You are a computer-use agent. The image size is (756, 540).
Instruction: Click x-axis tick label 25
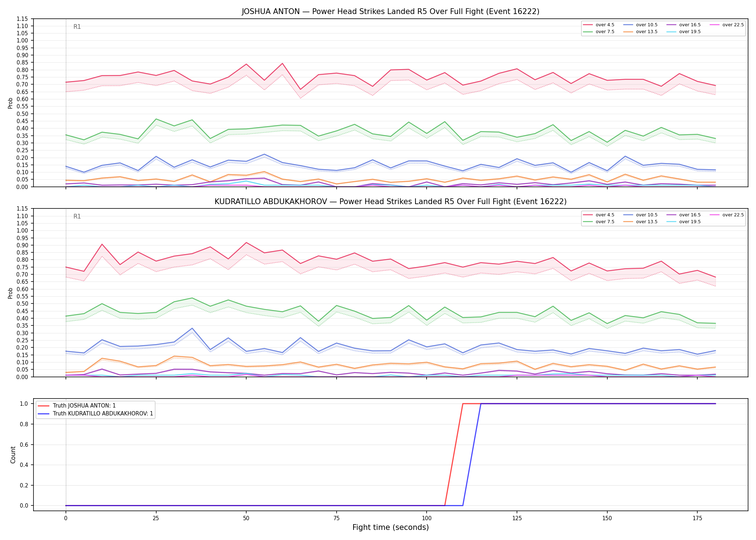click(x=156, y=518)
